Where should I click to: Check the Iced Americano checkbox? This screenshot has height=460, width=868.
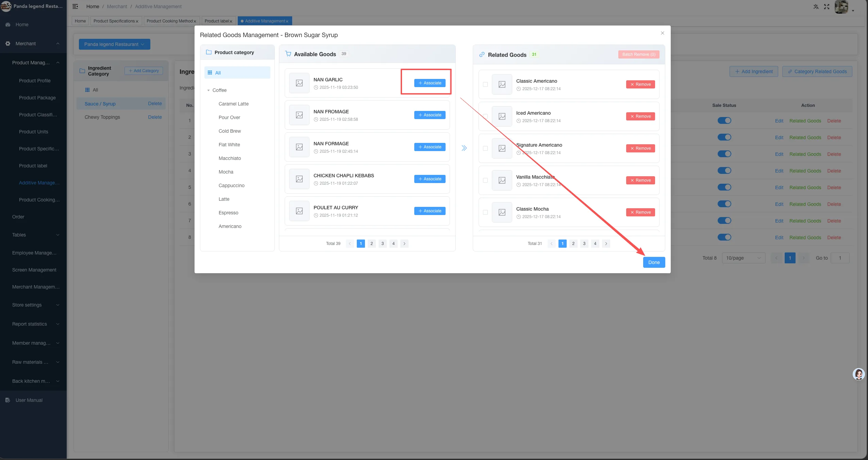tap(485, 116)
